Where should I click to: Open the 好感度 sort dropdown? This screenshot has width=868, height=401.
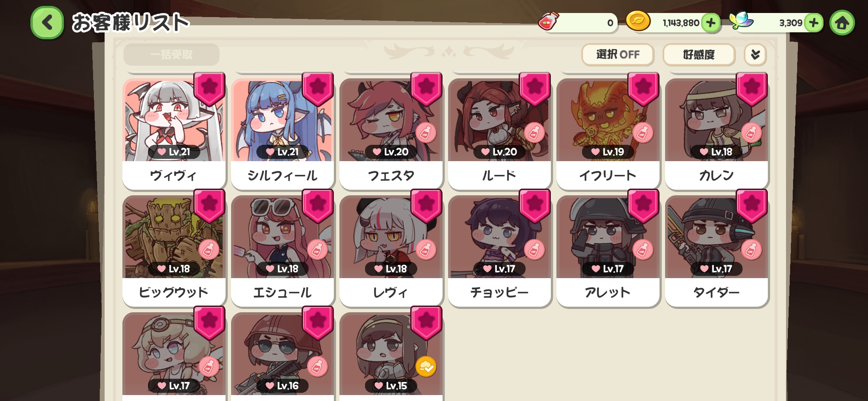pyautogui.click(x=699, y=55)
